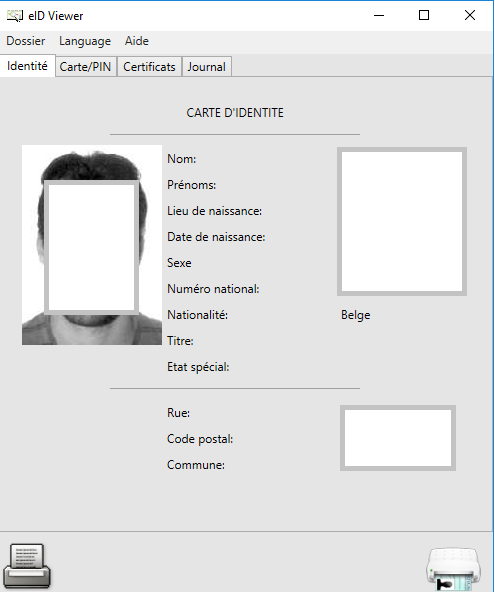This screenshot has width=495, height=592.
Task: Open the Dossier menu
Action: pyautogui.click(x=26, y=41)
